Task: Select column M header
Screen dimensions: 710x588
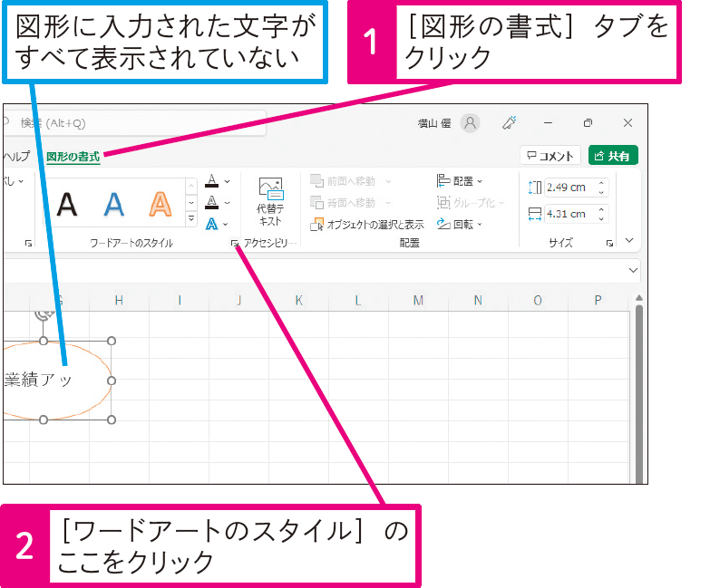Action: (x=418, y=300)
